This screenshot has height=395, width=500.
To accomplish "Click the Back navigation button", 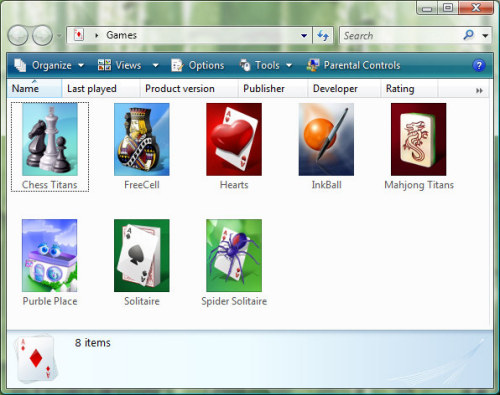I will coord(18,35).
